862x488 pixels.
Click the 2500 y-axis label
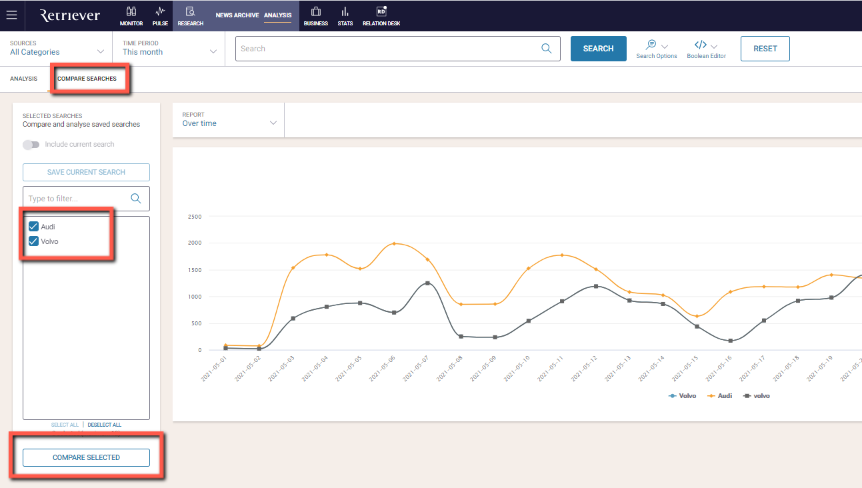[x=195, y=217]
